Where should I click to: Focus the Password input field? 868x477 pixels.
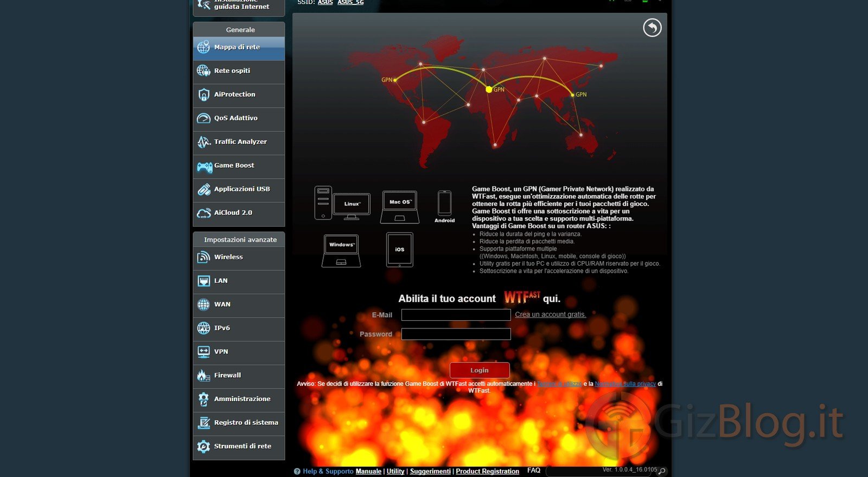(456, 334)
